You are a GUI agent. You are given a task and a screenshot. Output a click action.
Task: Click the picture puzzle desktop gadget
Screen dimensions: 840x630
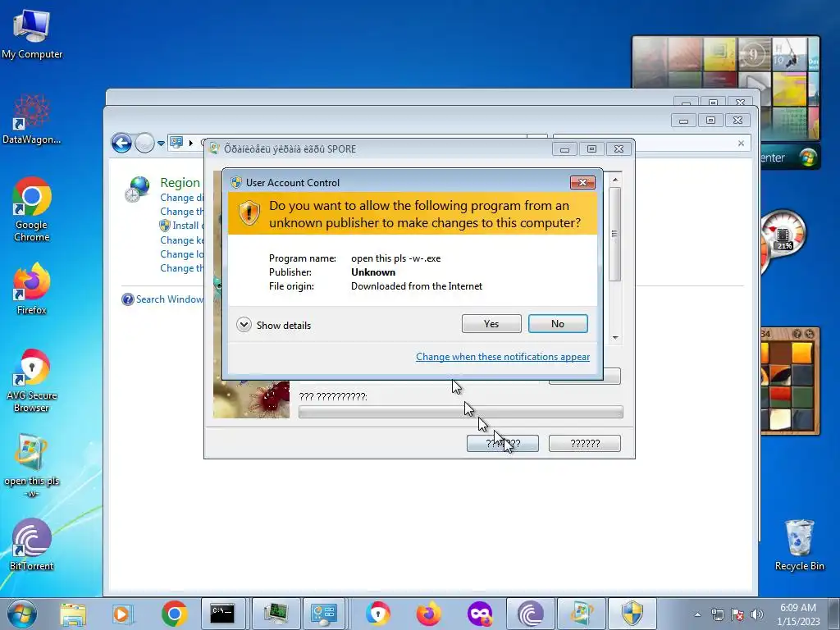(790, 381)
